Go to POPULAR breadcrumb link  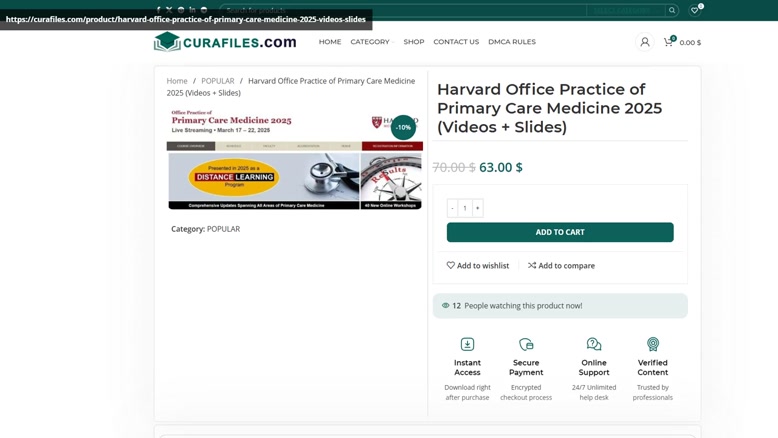point(218,81)
